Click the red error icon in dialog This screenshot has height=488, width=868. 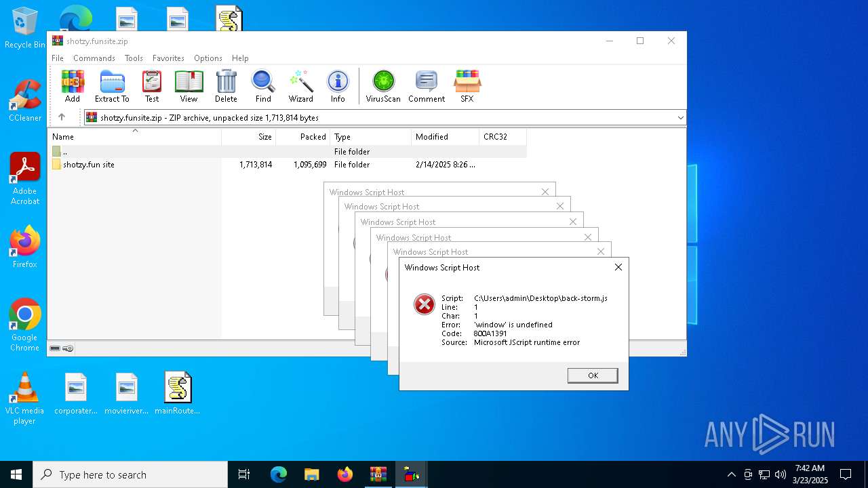click(425, 304)
